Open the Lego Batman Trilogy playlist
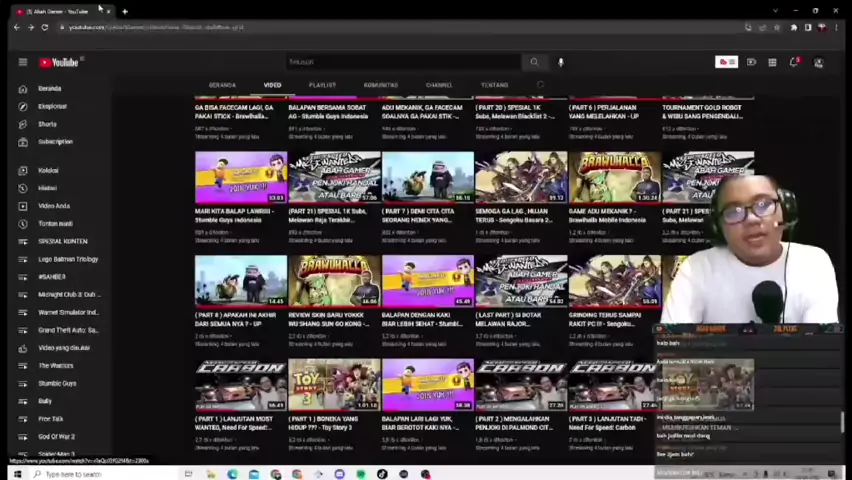The height and width of the screenshot is (480, 852). tap(68, 259)
